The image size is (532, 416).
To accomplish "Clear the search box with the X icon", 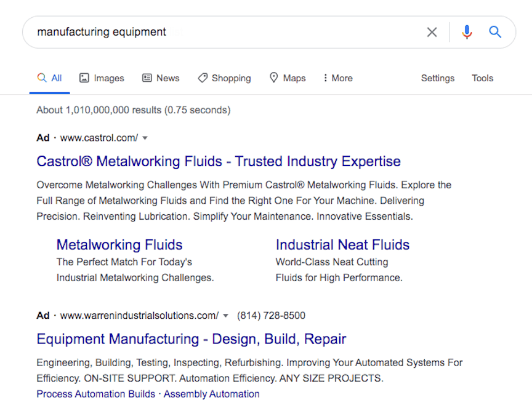I will tap(432, 32).
